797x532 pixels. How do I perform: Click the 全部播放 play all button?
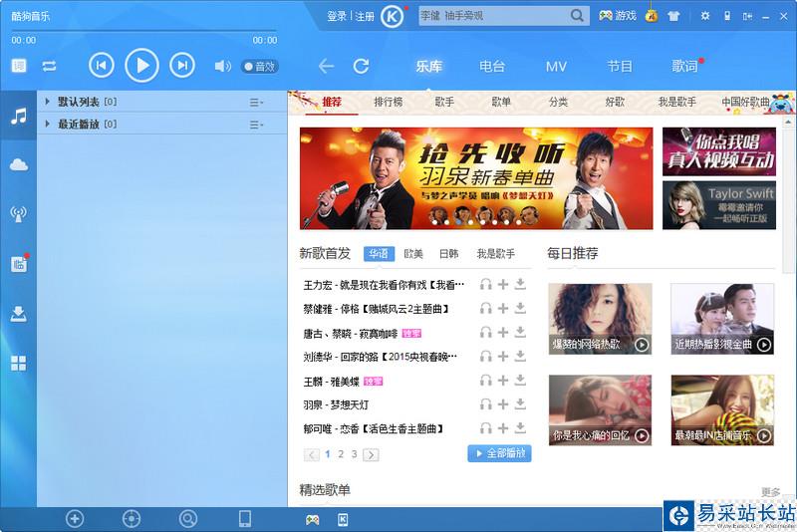tap(499, 453)
